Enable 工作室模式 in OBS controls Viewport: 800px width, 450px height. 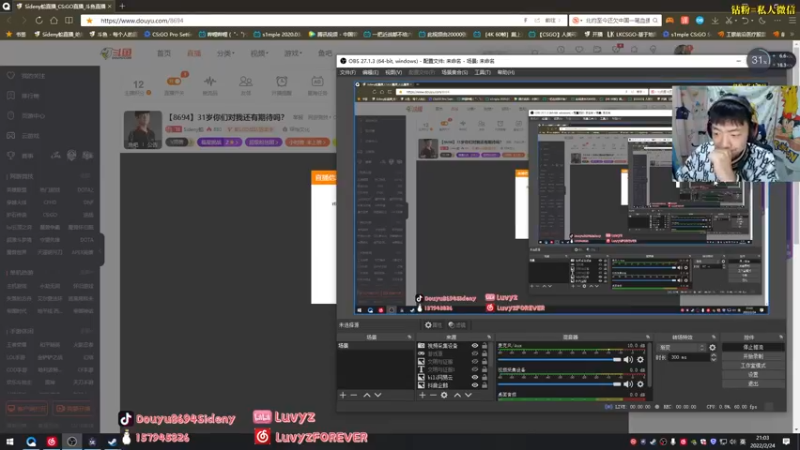pos(753,366)
